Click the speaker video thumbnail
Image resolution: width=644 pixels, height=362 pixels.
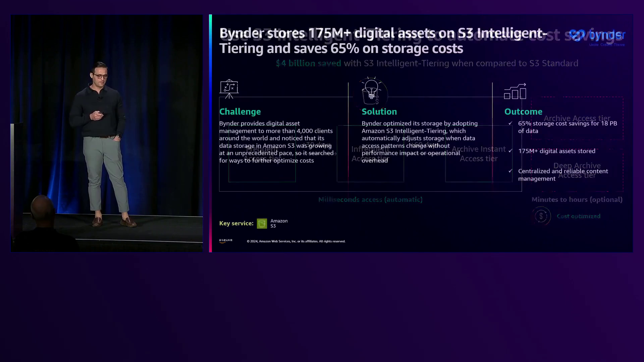107,133
